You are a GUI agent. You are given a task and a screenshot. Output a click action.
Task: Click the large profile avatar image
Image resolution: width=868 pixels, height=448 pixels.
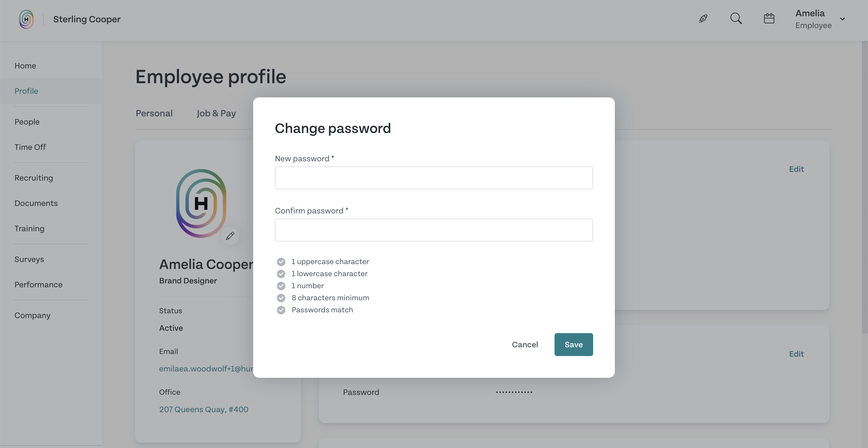(201, 203)
